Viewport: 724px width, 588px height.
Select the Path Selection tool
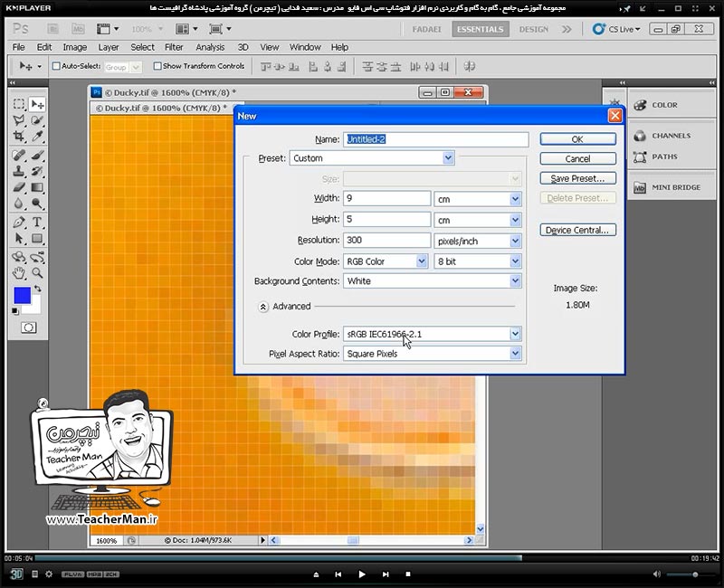coord(19,238)
